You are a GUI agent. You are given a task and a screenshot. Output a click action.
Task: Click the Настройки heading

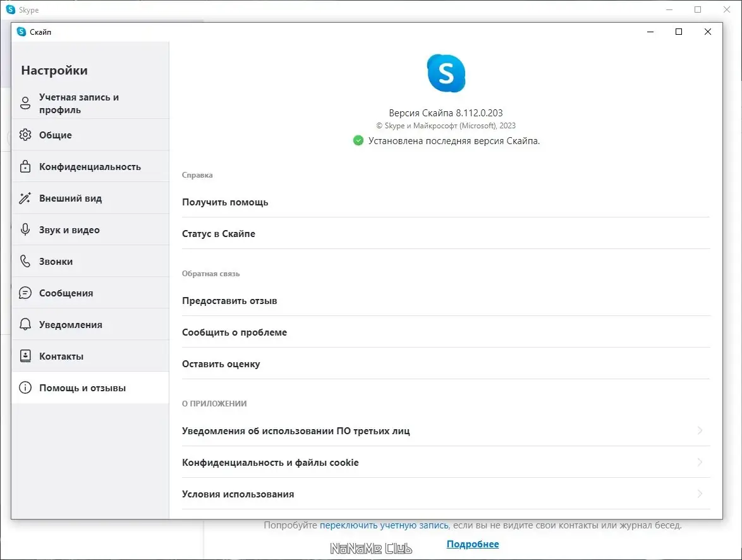(54, 70)
